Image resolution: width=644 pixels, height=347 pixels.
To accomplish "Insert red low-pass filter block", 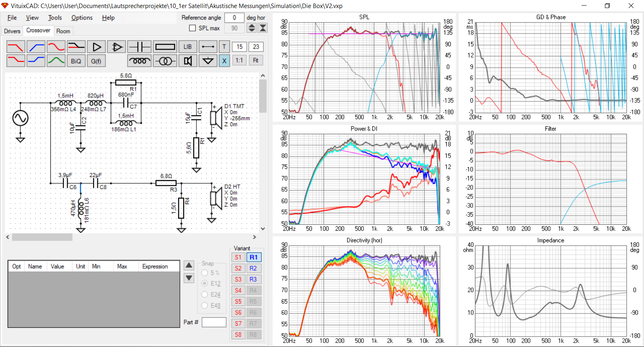I will coord(16,47).
